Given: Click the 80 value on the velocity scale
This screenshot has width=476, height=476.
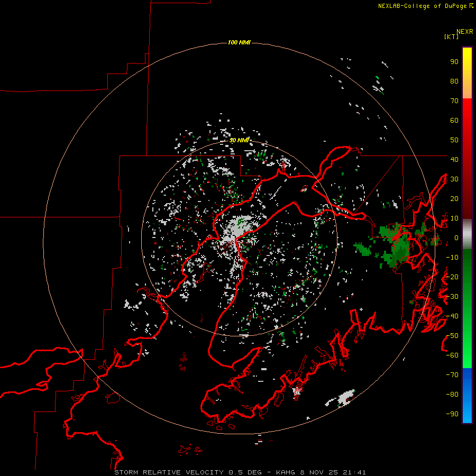Looking at the screenshot, I should click(454, 81).
